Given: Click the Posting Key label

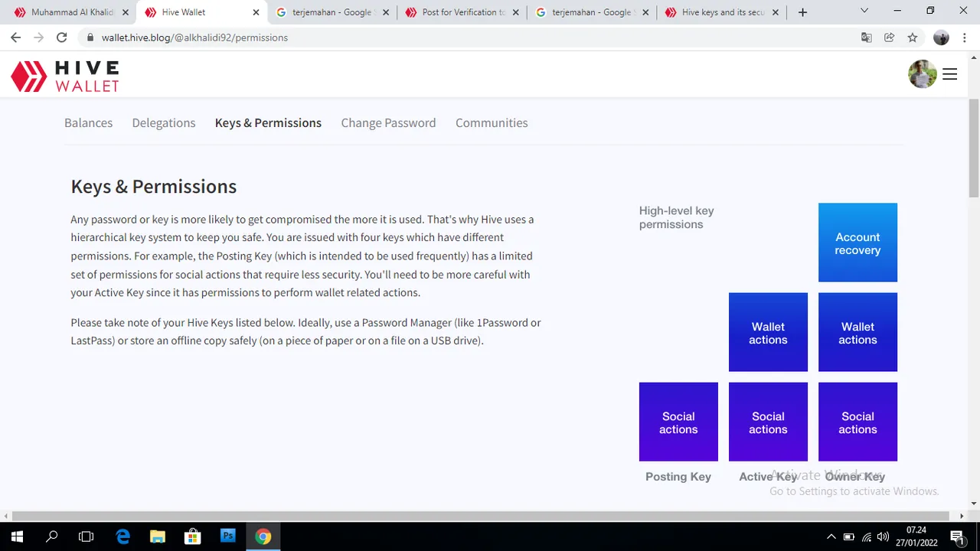Looking at the screenshot, I should pyautogui.click(x=678, y=477).
